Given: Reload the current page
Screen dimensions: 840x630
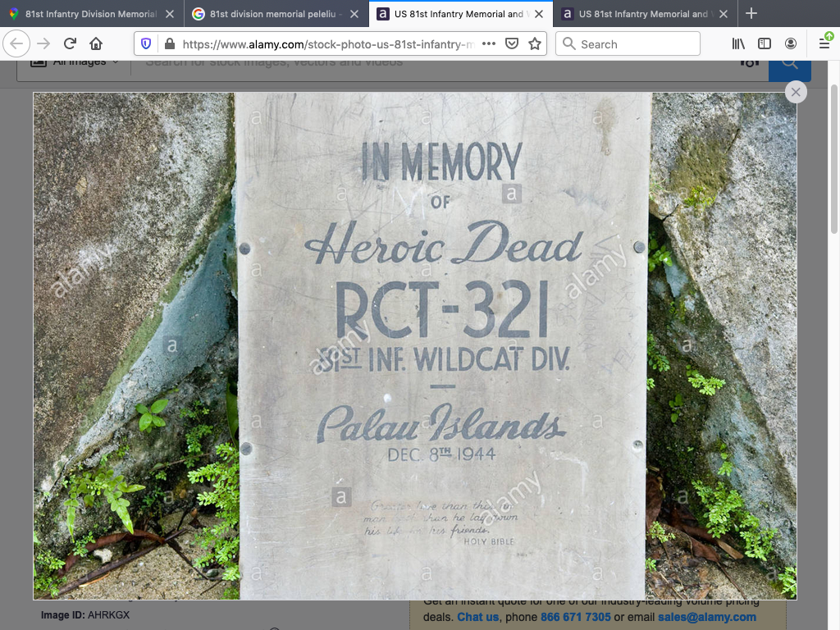Looking at the screenshot, I should tap(70, 44).
